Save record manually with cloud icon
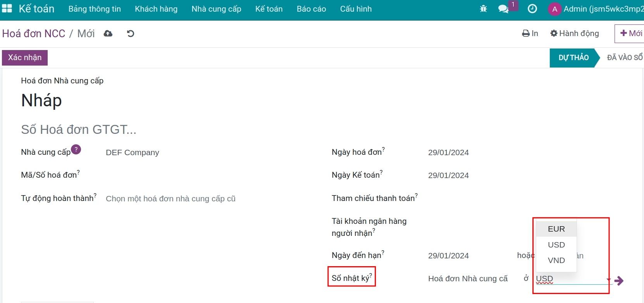 [x=108, y=34]
